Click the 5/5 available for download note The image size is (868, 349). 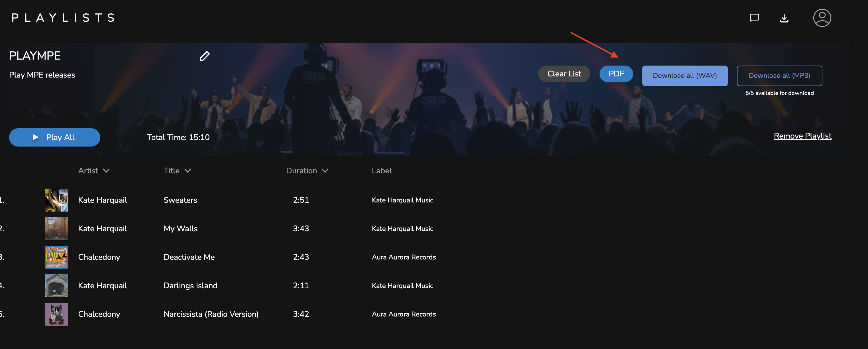click(x=779, y=93)
